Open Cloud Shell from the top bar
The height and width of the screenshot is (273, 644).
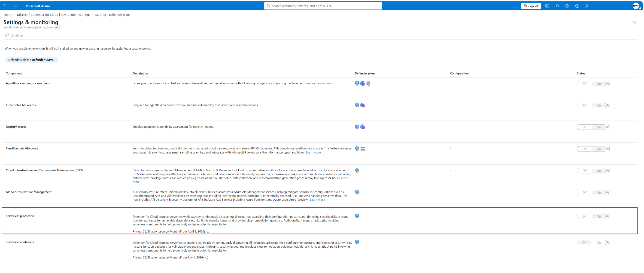coord(547,6)
